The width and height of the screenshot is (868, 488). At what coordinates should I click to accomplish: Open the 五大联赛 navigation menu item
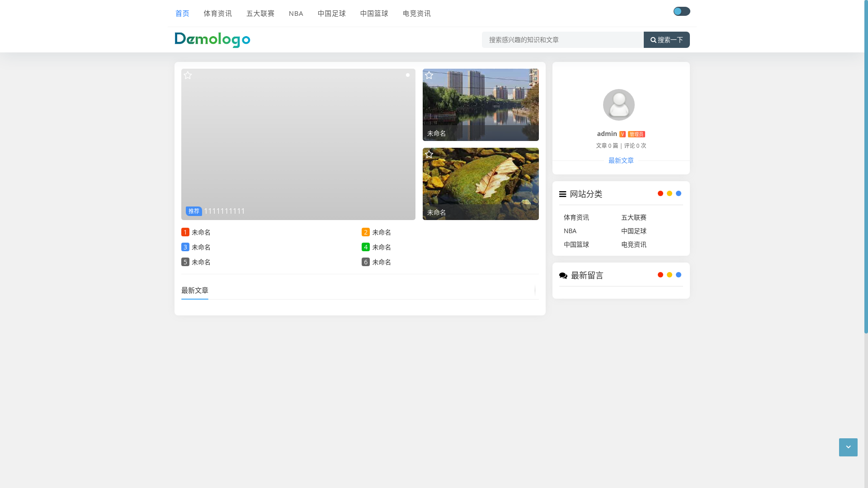click(x=260, y=14)
